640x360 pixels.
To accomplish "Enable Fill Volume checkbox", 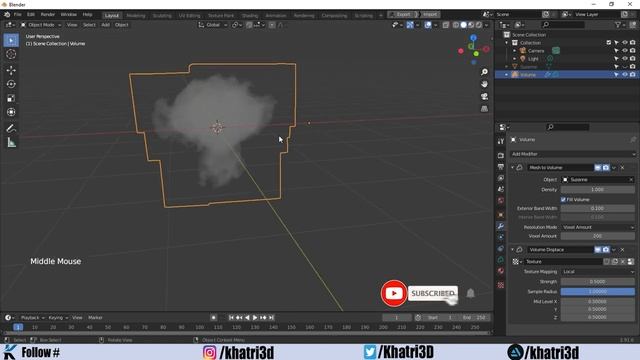I will click(563, 200).
